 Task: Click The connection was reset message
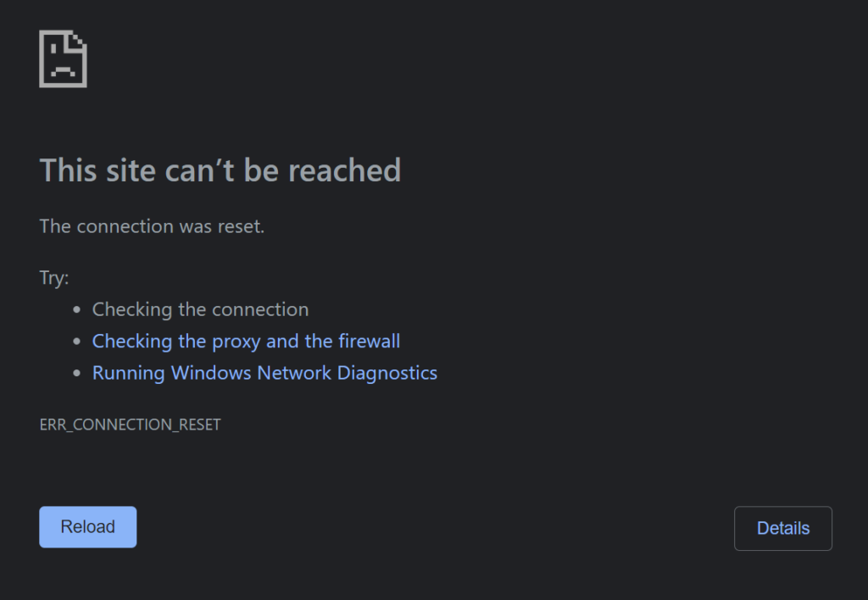point(152,226)
